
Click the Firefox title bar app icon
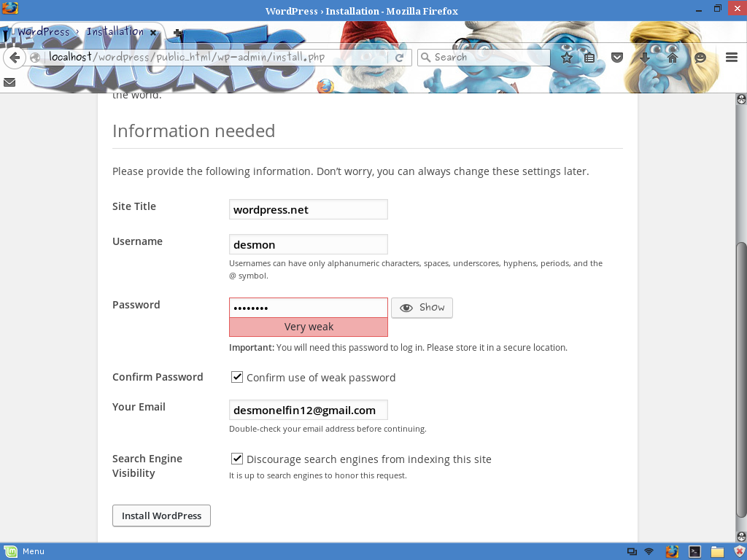(x=10, y=9)
